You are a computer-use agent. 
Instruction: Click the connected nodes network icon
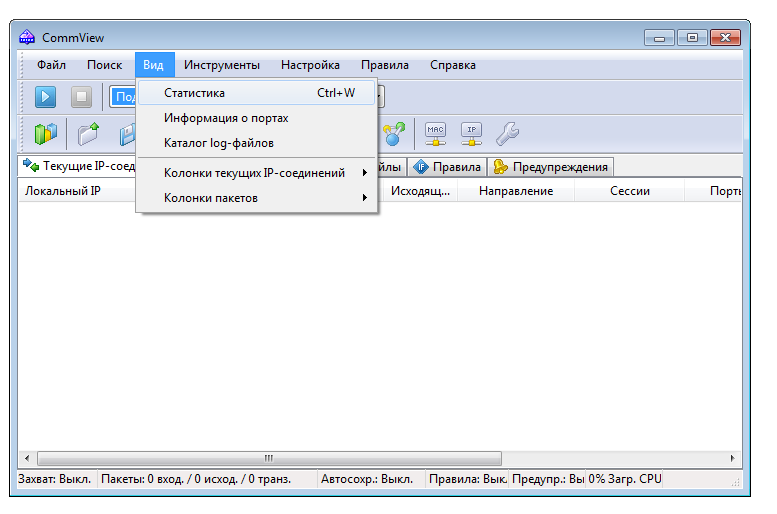click(394, 134)
